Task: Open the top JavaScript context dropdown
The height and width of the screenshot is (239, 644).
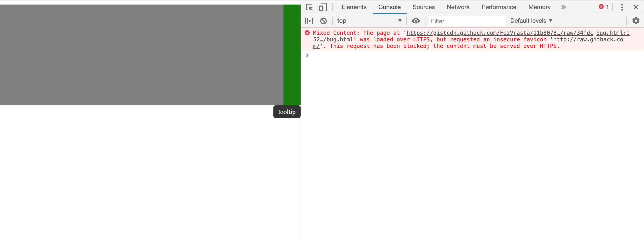Action: (369, 21)
